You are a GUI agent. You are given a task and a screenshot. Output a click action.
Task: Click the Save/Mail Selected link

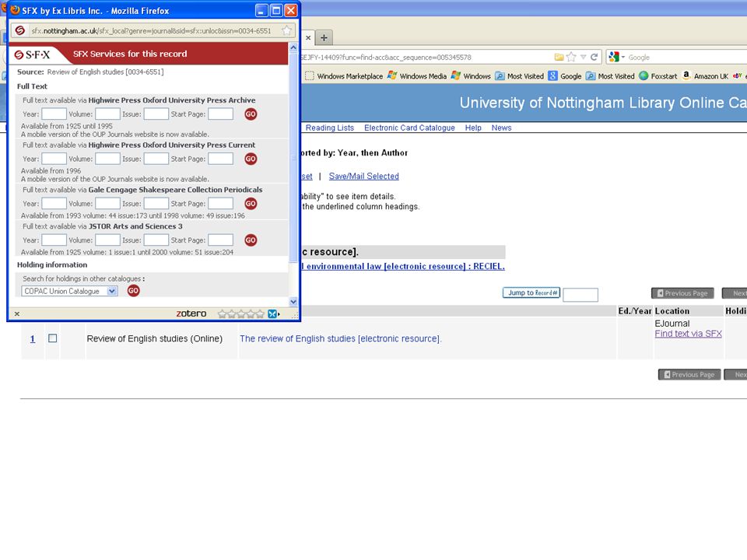click(363, 177)
